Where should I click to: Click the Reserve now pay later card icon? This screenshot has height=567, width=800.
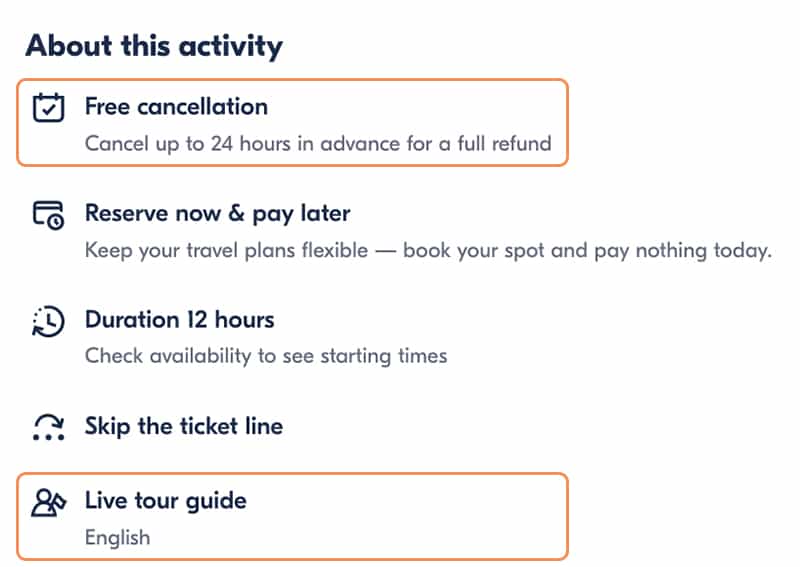[48, 214]
